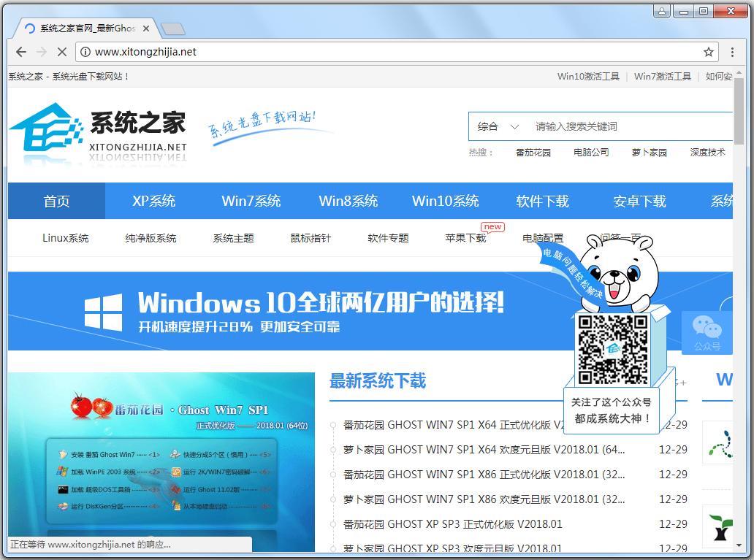The height and width of the screenshot is (560, 754).
Task: Open the 软件下载 navigation tab
Action: click(542, 201)
